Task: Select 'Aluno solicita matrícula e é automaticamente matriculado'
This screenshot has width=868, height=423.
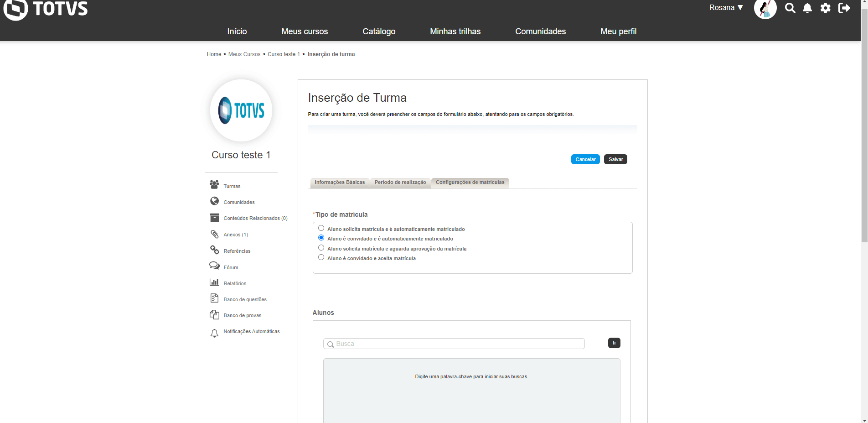Action: tap(321, 228)
